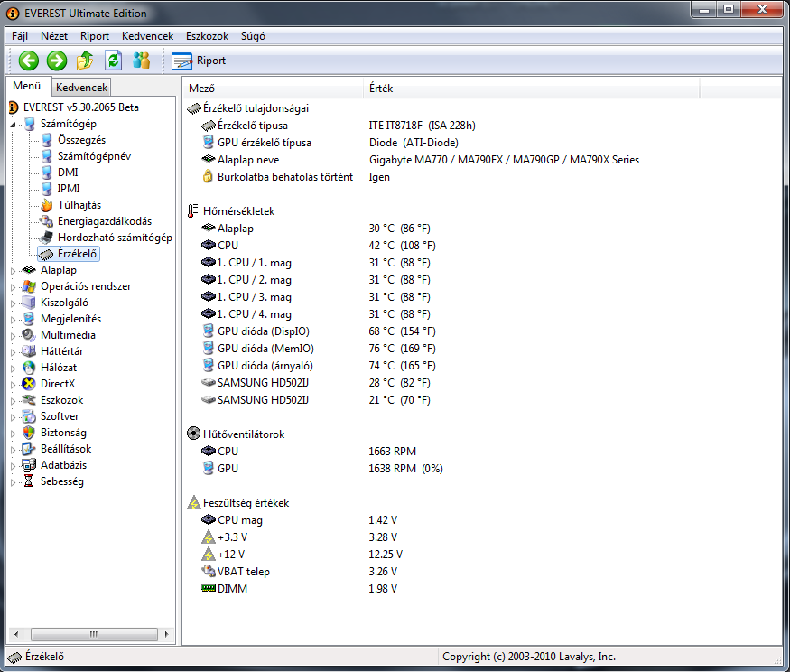Click the green Forward arrow icon
This screenshot has width=790, height=672.
click(56, 61)
